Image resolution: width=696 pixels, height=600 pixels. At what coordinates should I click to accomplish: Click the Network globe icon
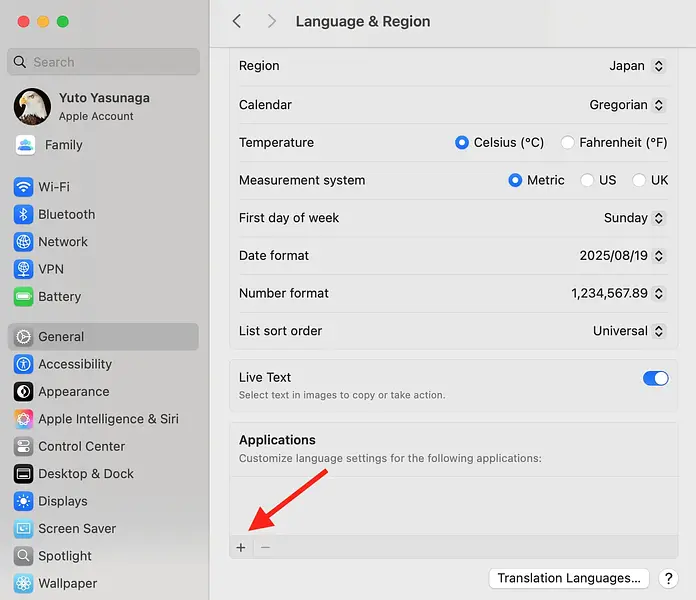24,242
